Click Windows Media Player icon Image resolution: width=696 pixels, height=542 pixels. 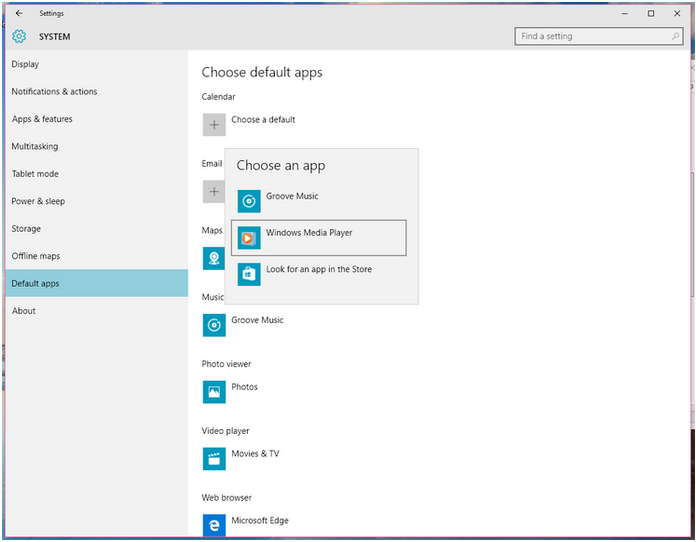tap(249, 238)
